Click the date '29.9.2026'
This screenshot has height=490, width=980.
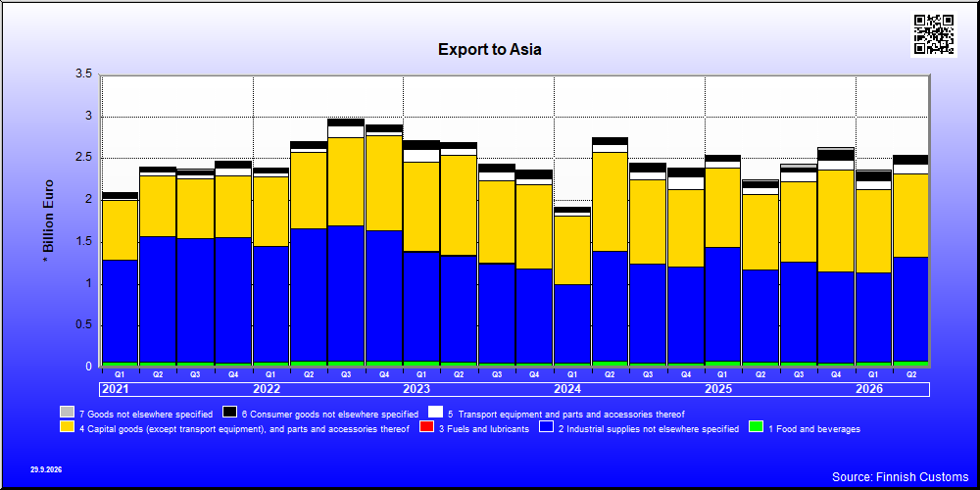coord(46,469)
